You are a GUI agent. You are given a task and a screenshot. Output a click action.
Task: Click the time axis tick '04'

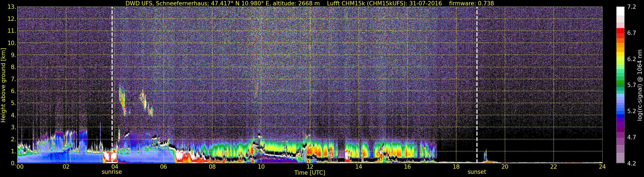115,167
